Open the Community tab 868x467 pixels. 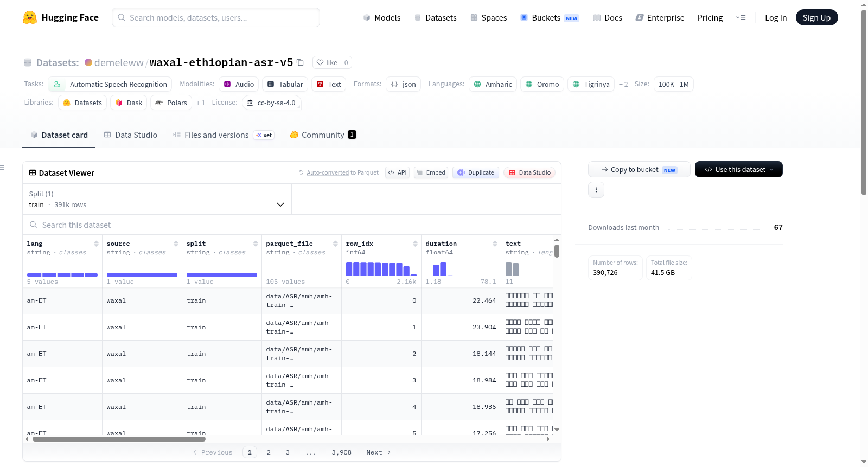[323, 135]
